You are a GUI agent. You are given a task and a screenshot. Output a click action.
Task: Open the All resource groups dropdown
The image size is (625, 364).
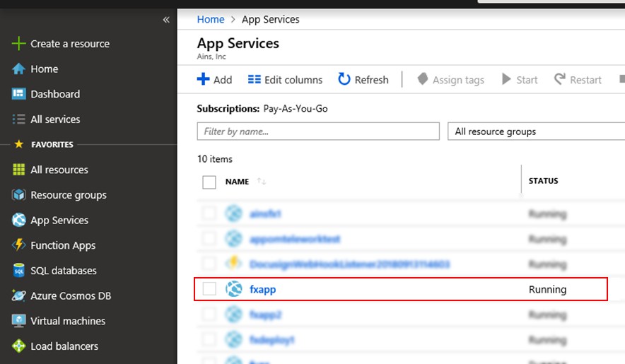click(536, 131)
